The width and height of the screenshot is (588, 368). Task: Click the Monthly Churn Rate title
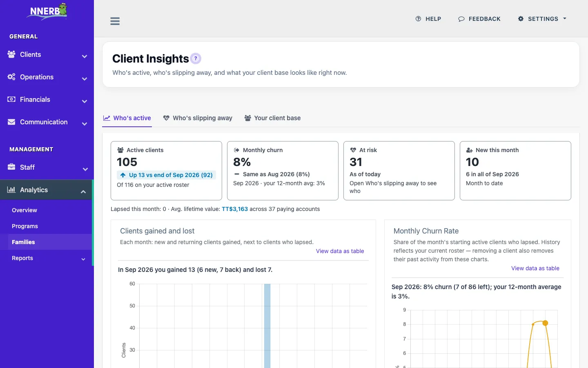[426, 231]
